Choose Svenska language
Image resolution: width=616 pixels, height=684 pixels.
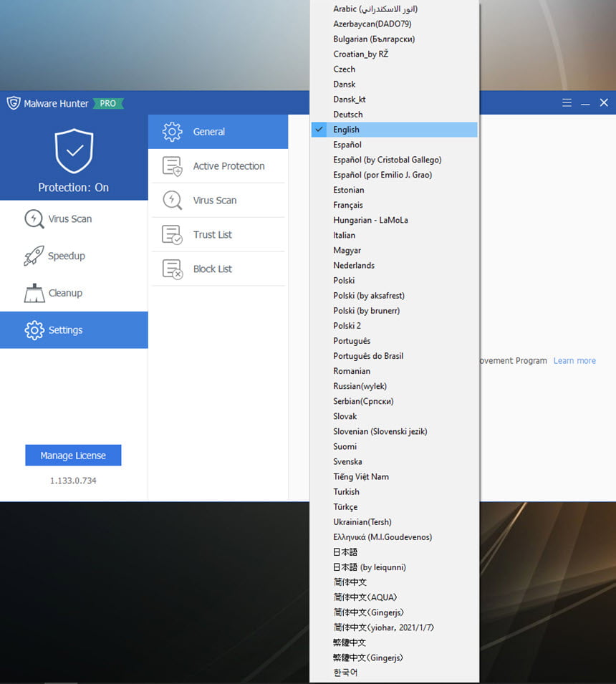tap(395, 461)
